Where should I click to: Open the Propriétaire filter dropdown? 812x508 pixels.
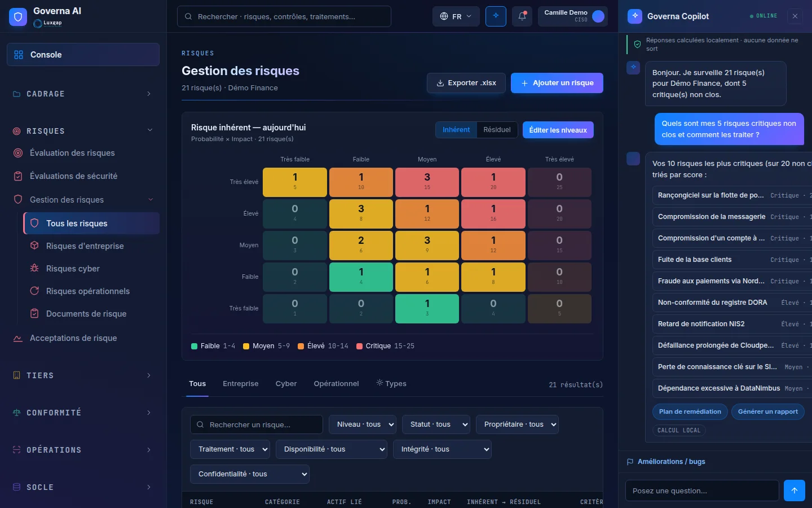click(x=518, y=424)
